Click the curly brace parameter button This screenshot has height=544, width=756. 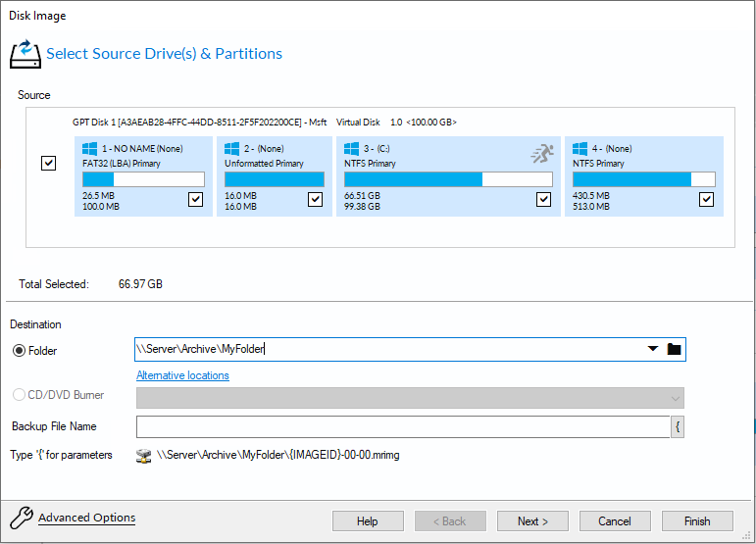coord(677,426)
